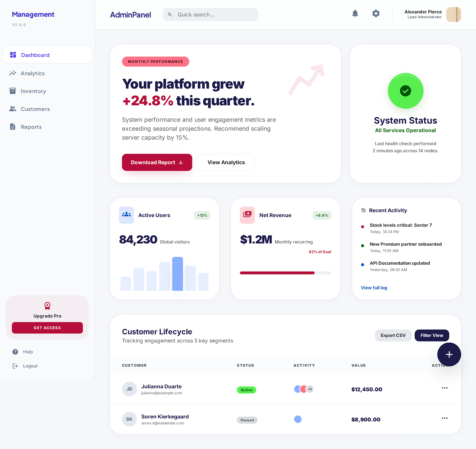
Task: Open Dashboard in the sidebar
Action: [47, 55]
